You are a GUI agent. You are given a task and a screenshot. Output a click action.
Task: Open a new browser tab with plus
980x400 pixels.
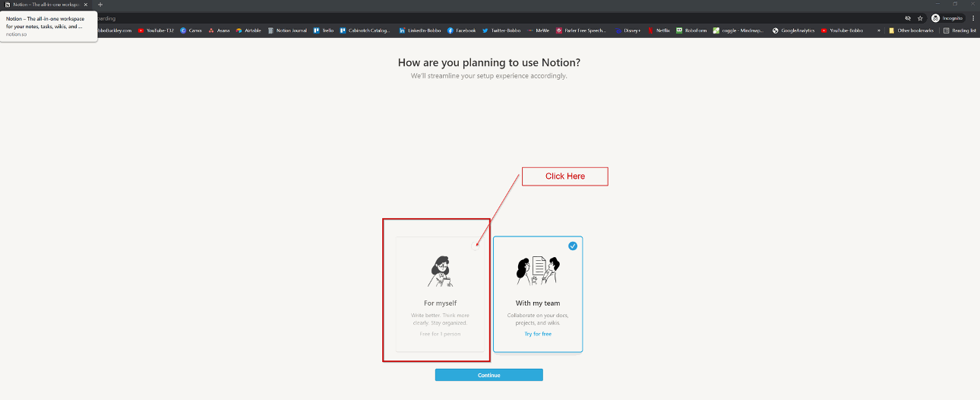(100, 5)
